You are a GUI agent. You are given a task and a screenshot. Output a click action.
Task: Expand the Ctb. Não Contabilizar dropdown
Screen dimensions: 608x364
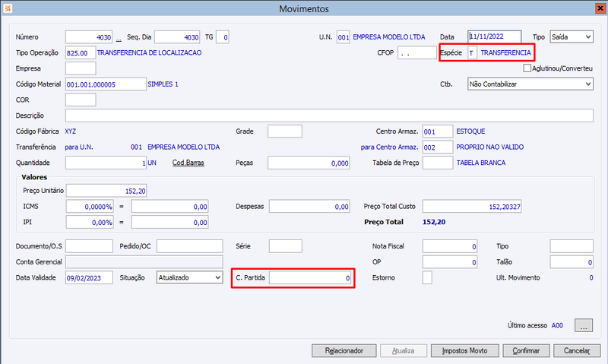click(x=530, y=84)
